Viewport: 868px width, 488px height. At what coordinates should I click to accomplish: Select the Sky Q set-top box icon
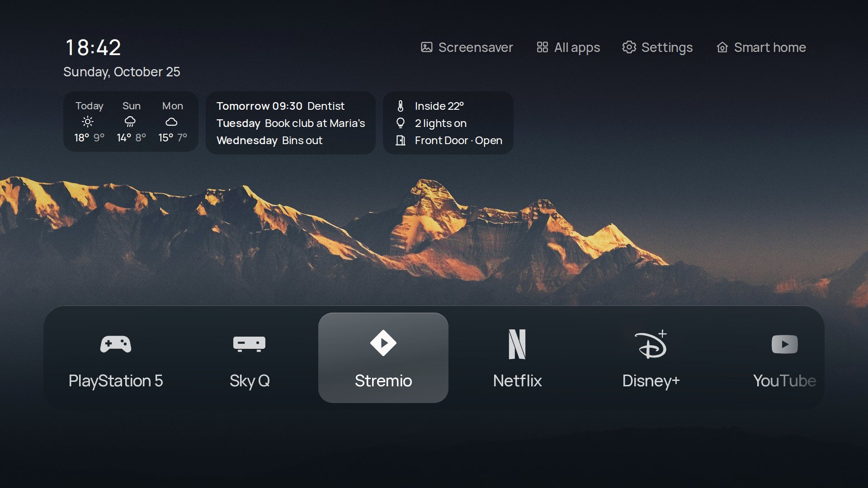click(x=249, y=344)
